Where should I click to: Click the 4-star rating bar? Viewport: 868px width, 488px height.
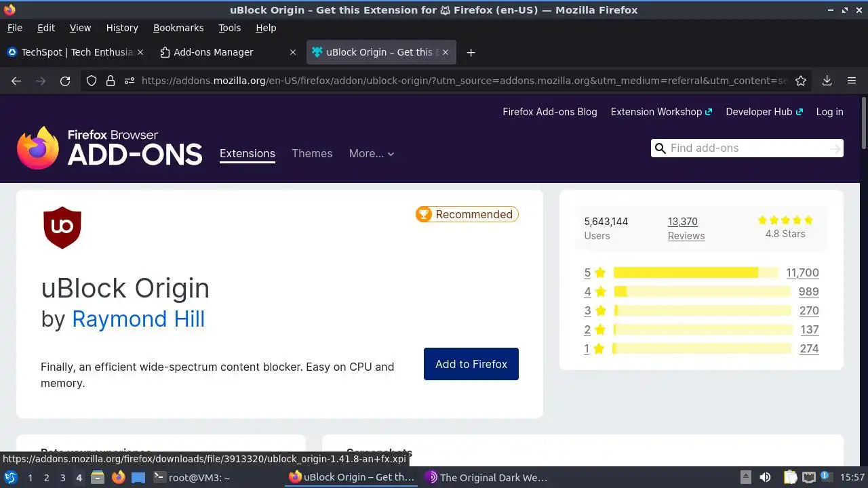click(702, 291)
